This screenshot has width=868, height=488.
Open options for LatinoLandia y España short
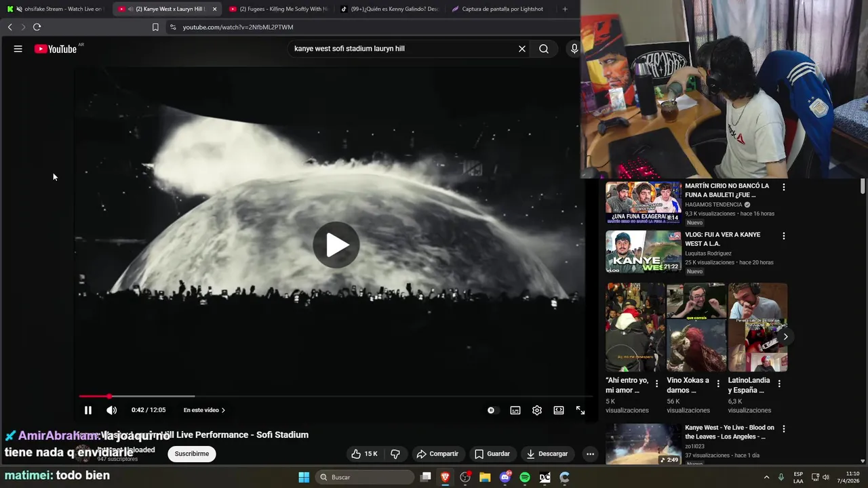pos(779,384)
